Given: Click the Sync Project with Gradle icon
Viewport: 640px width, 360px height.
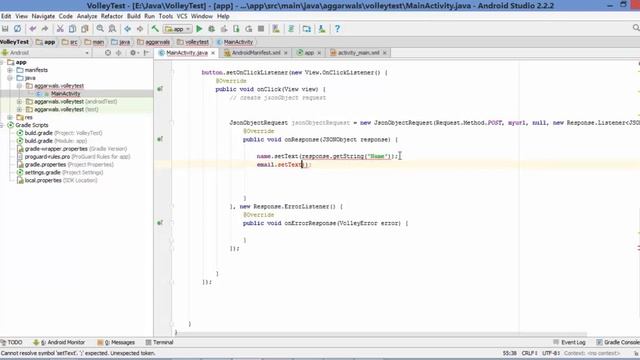Looking at the screenshot, I should [291, 29].
